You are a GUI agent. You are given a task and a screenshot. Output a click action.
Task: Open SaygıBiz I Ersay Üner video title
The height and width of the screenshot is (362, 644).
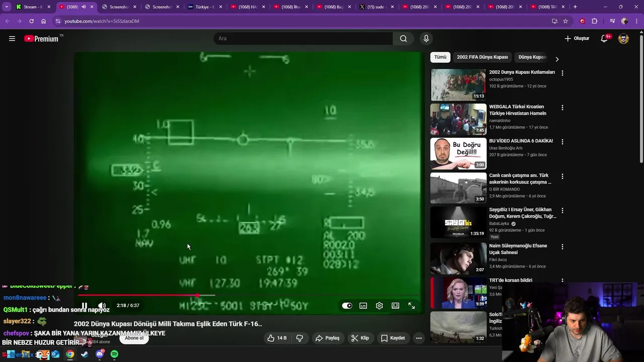point(523,213)
